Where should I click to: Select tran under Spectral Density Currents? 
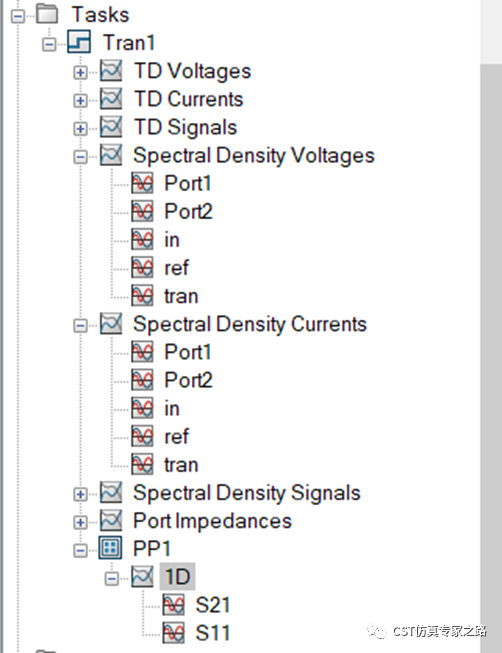tap(181, 464)
